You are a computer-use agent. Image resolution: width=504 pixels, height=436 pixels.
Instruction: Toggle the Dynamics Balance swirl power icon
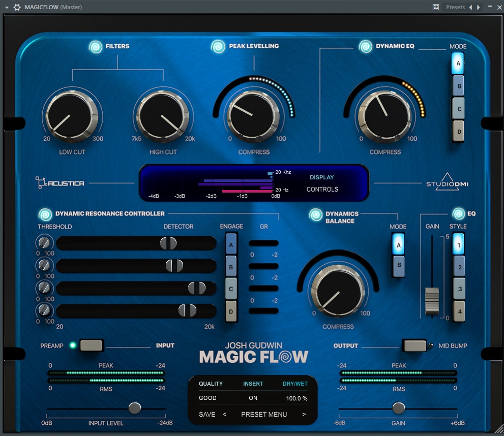pos(316,215)
